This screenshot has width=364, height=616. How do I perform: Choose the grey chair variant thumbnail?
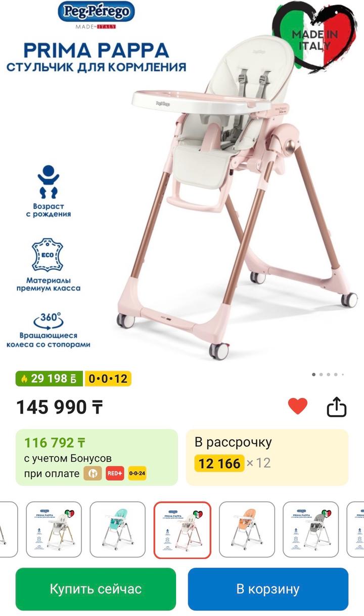point(311,529)
